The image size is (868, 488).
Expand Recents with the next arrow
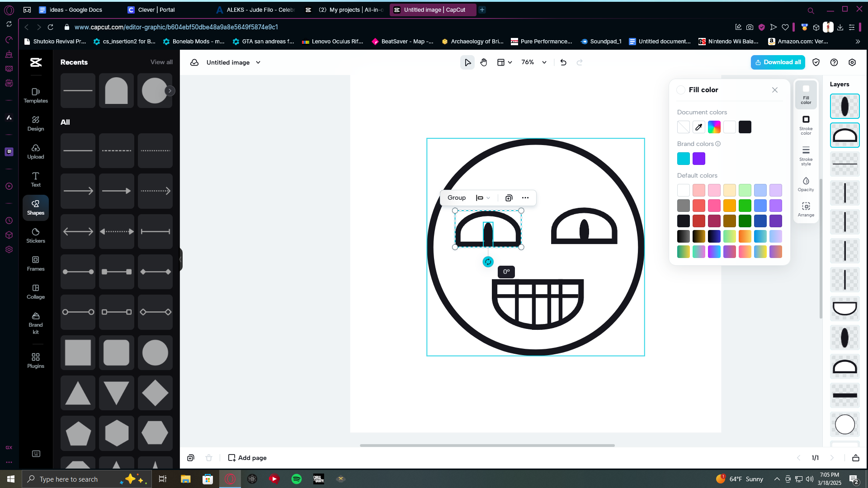(170, 91)
